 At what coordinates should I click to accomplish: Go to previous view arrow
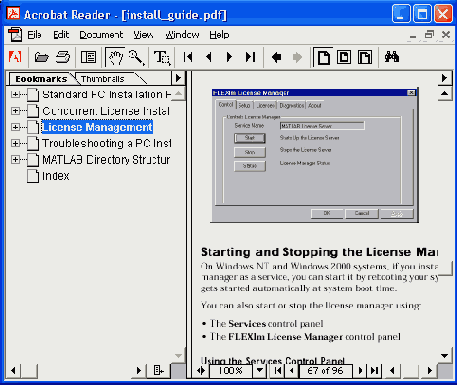(276, 57)
